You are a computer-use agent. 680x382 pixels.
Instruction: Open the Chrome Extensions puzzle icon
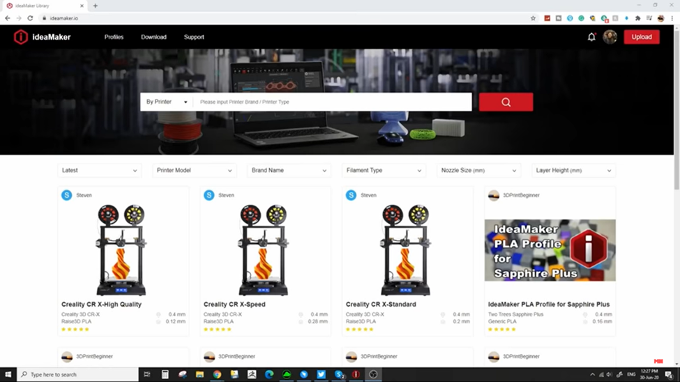(638, 18)
